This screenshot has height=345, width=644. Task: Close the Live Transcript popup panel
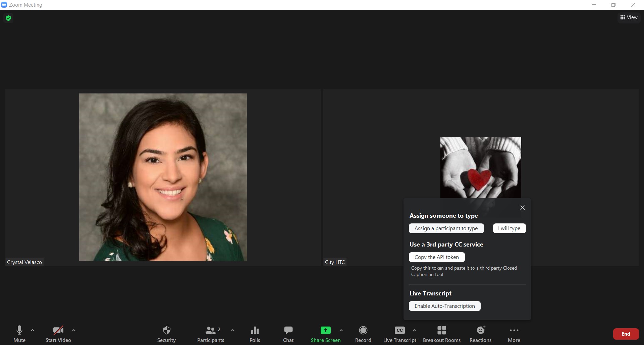click(x=522, y=208)
